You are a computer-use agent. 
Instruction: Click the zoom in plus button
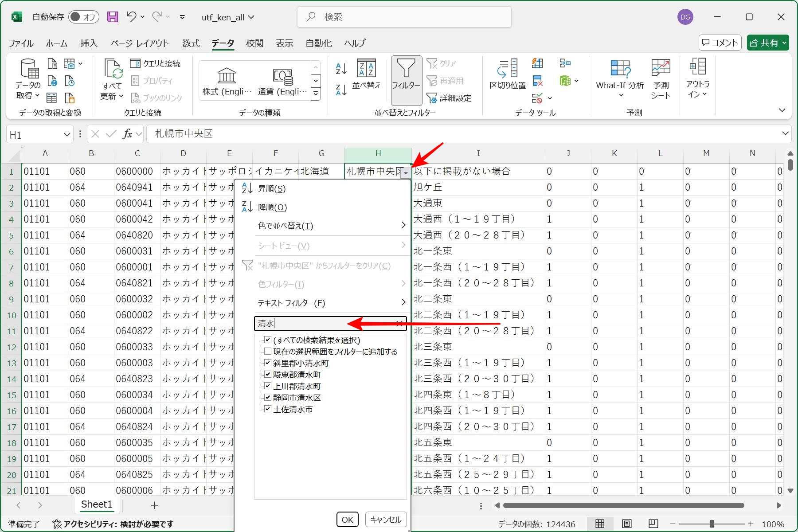click(x=751, y=524)
